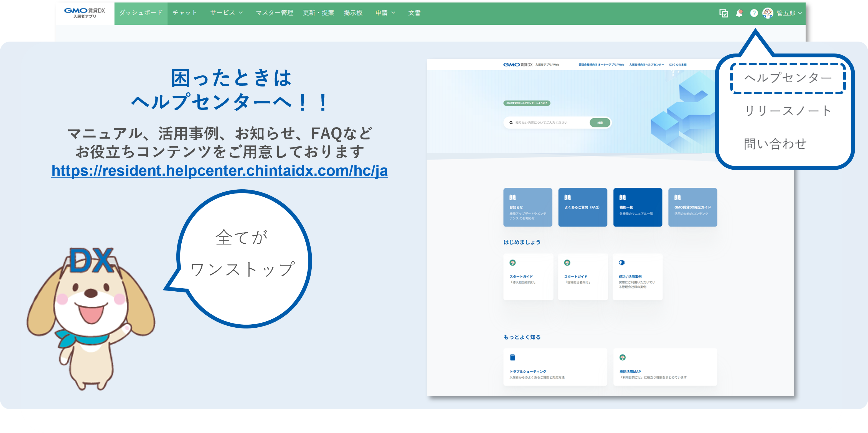Open the 機能一覧 card
This screenshot has height=433, width=868.
click(638, 207)
